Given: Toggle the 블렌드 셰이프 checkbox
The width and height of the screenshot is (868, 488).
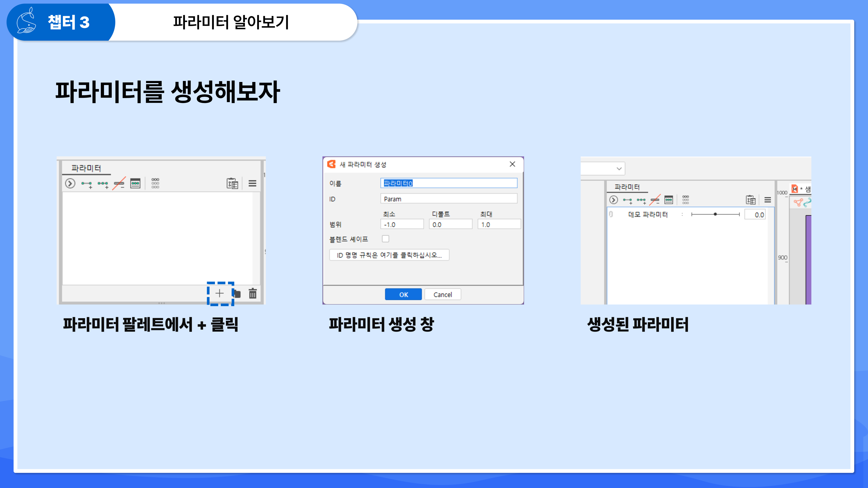Looking at the screenshot, I should coord(385,239).
